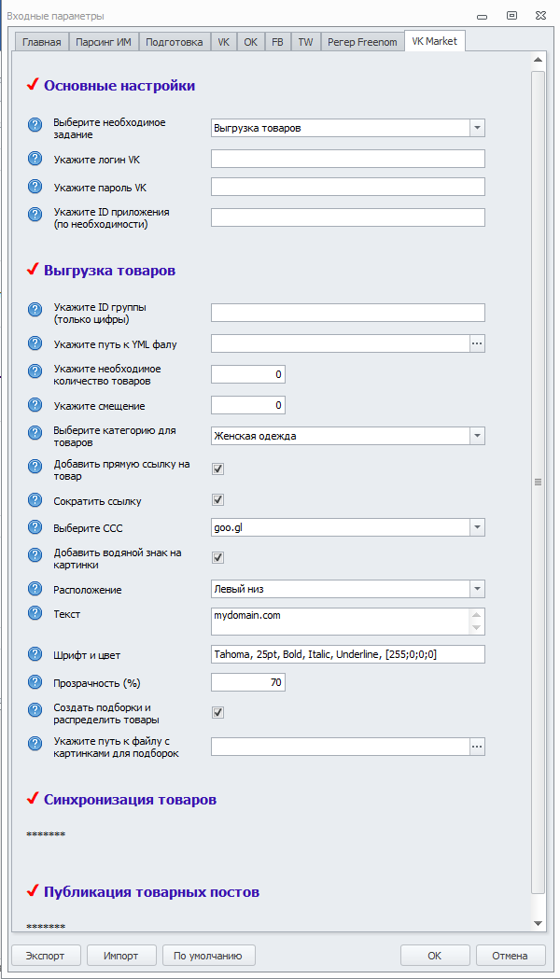Uncheck the 'Сократить ссылку' checkbox
Image resolution: width=560 pixels, height=979 pixels.
click(x=217, y=500)
